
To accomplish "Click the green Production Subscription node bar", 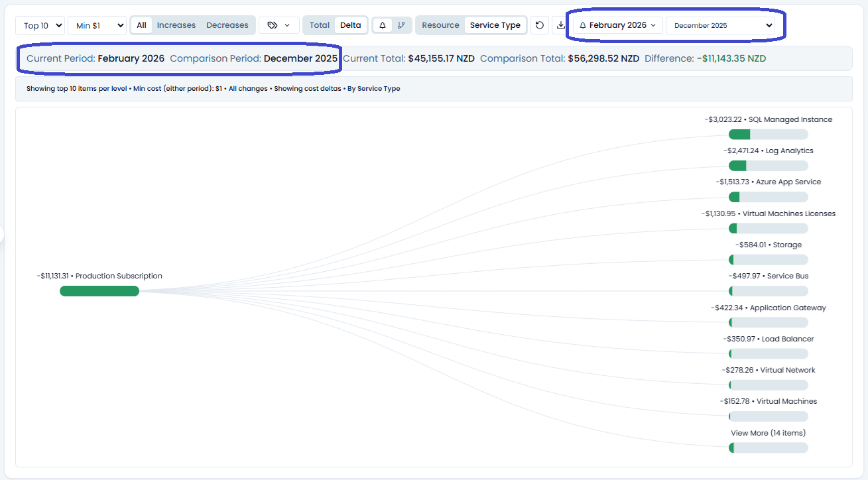I will (99, 291).
